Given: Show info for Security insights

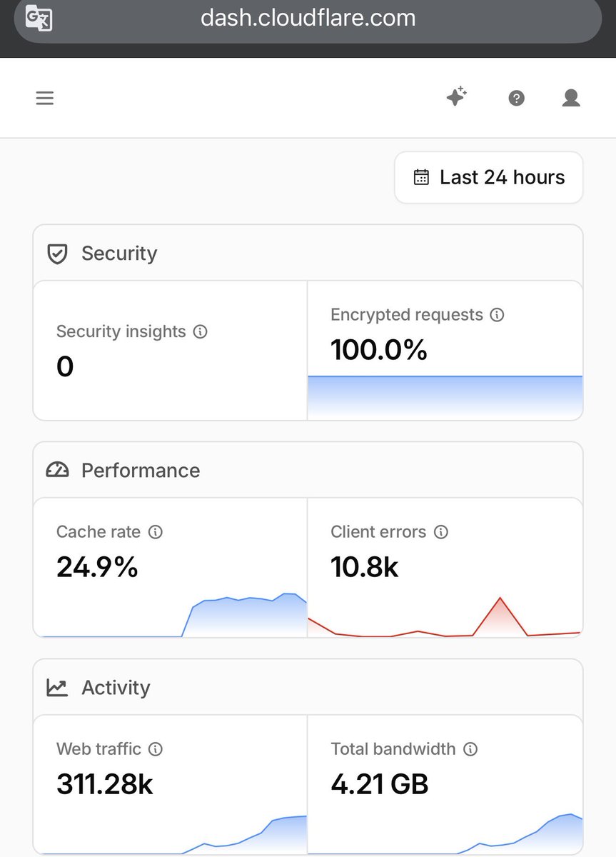Looking at the screenshot, I should click(x=201, y=331).
